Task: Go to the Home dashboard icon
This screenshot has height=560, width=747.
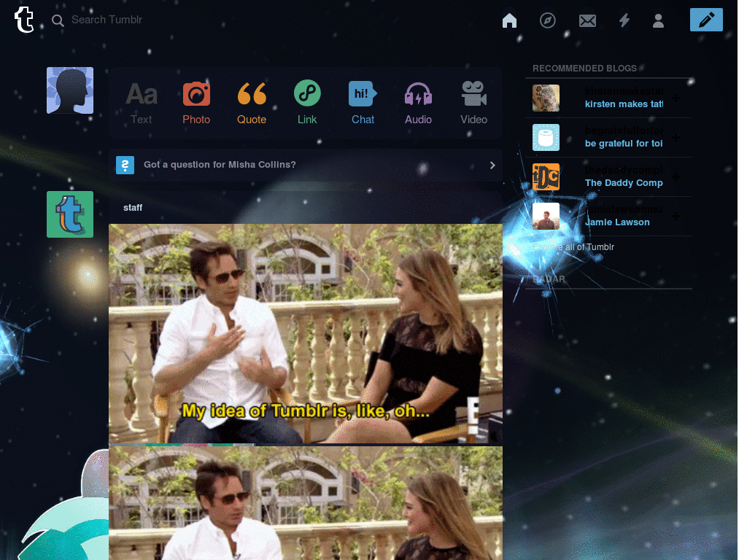Action: (x=509, y=20)
